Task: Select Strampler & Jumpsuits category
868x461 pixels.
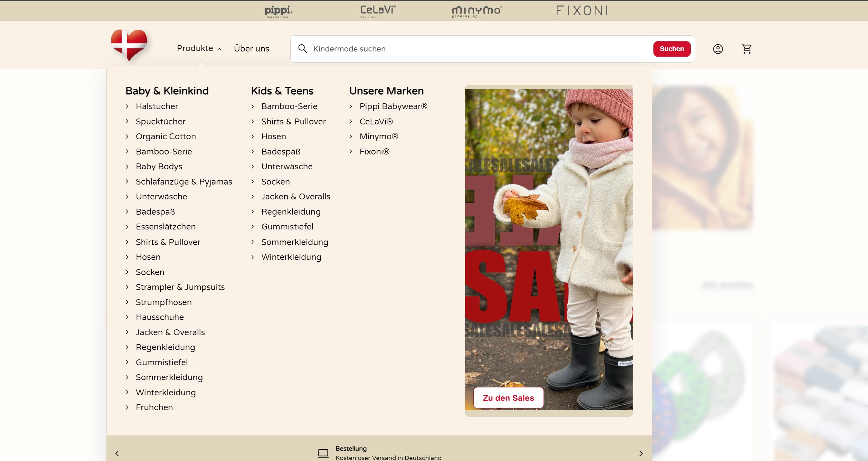Action: click(x=180, y=287)
